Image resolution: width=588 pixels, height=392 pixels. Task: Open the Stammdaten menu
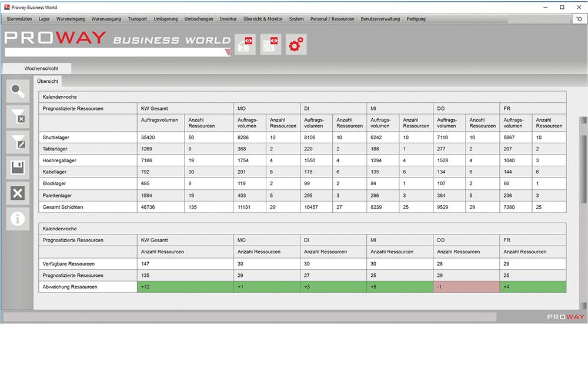[x=19, y=19]
